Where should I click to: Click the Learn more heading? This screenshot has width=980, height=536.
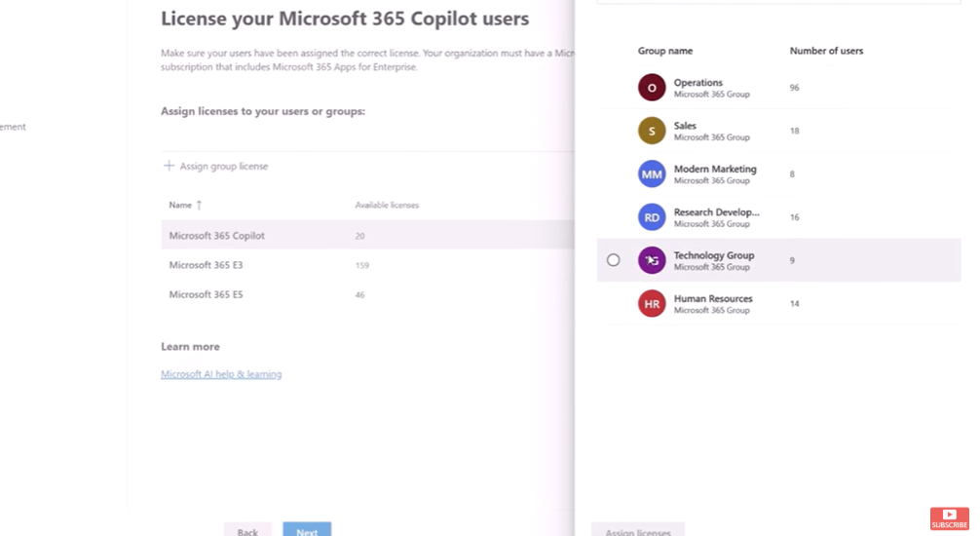[190, 347]
